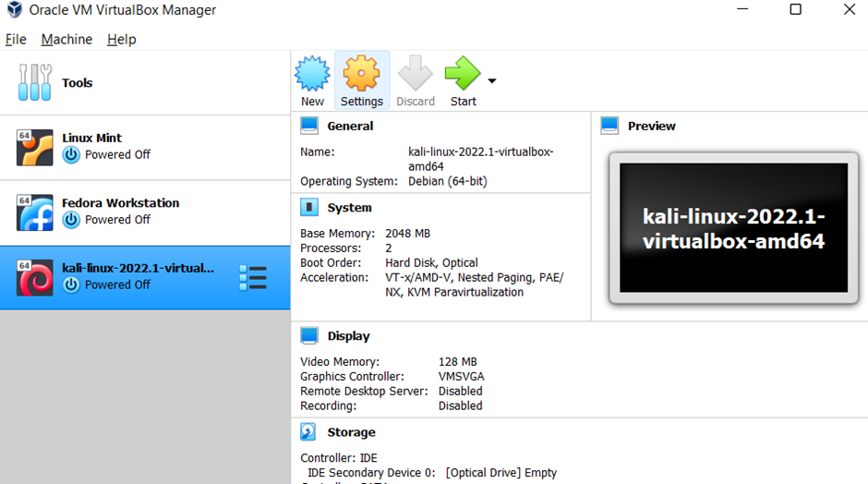Select the Linux Mint machine name
The image size is (868, 484).
click(92, 138)
